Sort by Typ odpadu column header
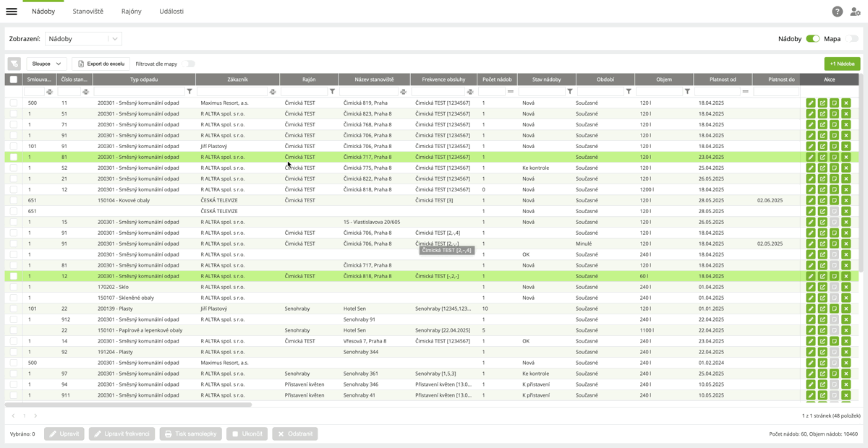The image size is (868, 448). [x=144, y=79]
